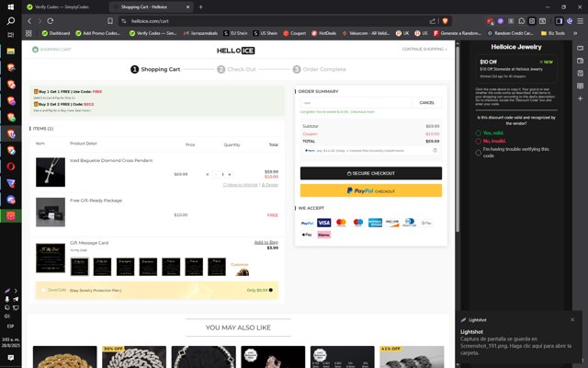Open the share icon in the address bar
The image size is (588, 368).
click(433, 21)
